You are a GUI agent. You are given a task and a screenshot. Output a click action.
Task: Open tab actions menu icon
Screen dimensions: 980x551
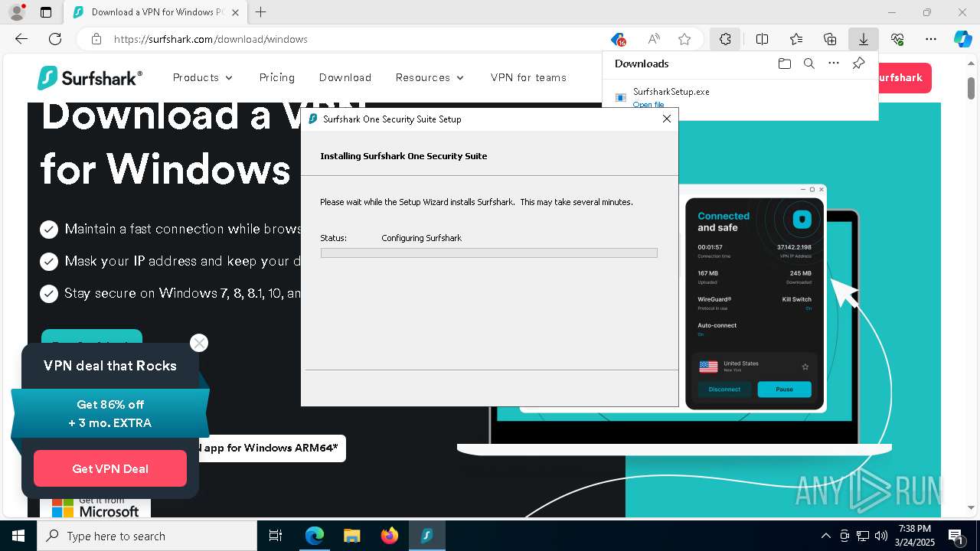pyautogui.click(x=46, y=12)
